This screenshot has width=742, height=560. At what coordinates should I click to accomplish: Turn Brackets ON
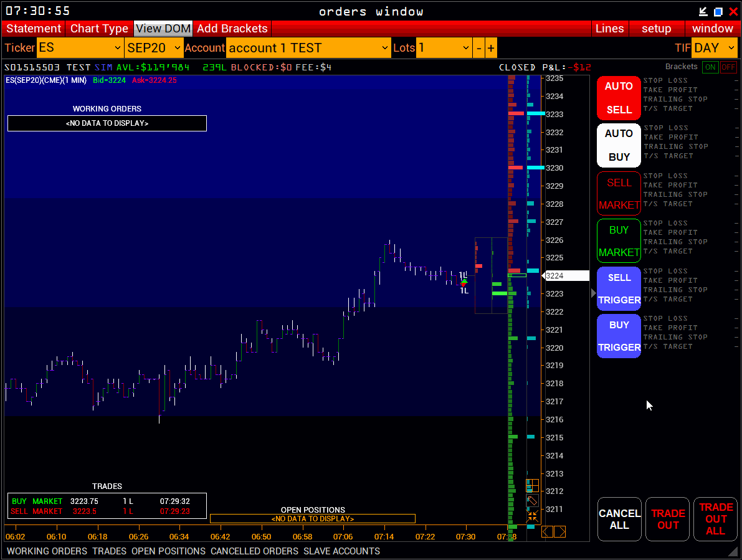[710, 67]
